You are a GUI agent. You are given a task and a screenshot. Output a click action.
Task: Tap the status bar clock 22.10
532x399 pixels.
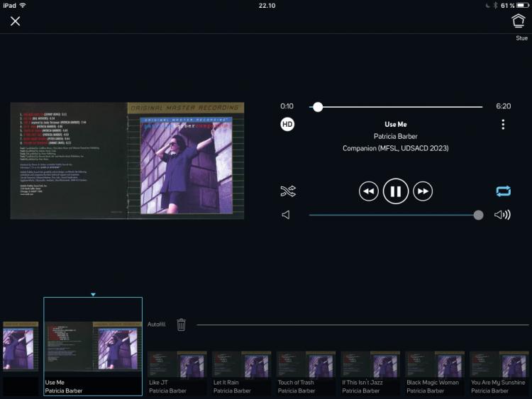point(267,6)
